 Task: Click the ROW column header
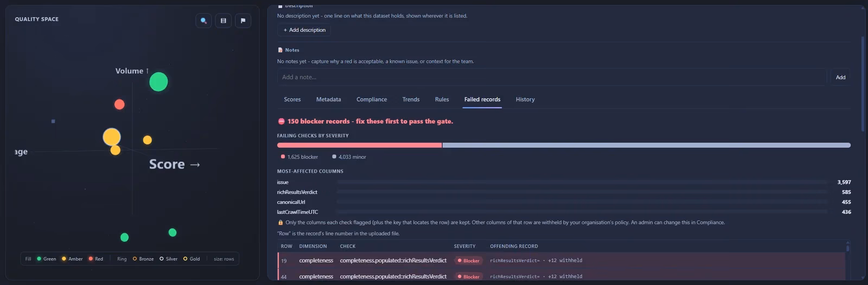click(x=286, y=246)
